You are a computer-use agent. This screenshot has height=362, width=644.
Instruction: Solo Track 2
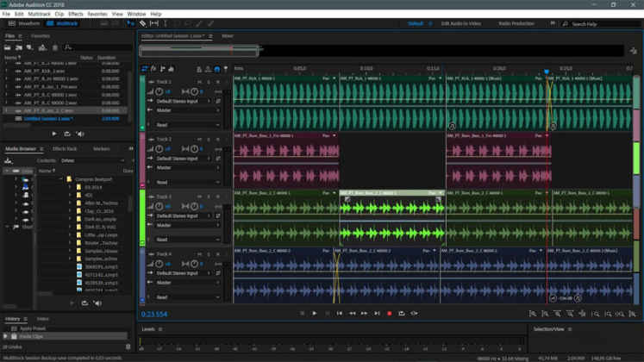208,139
